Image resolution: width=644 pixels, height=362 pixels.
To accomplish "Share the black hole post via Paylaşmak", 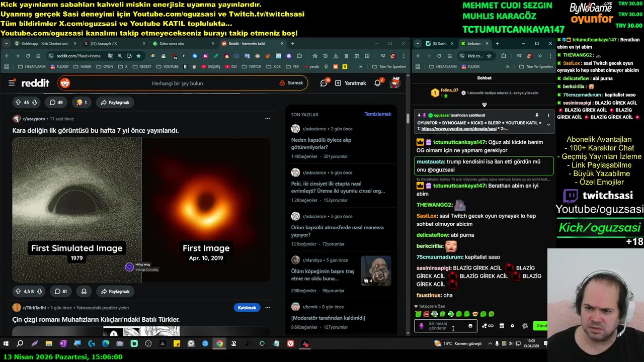I will (115, 291).
